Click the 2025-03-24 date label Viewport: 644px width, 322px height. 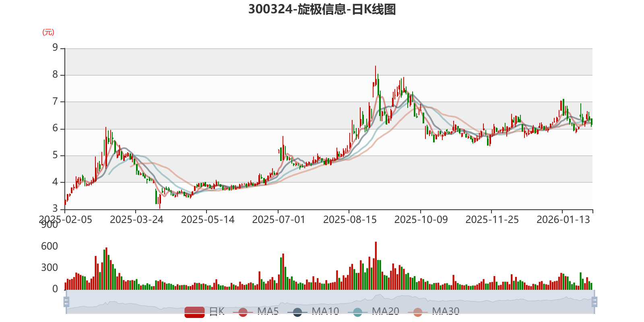136,220
